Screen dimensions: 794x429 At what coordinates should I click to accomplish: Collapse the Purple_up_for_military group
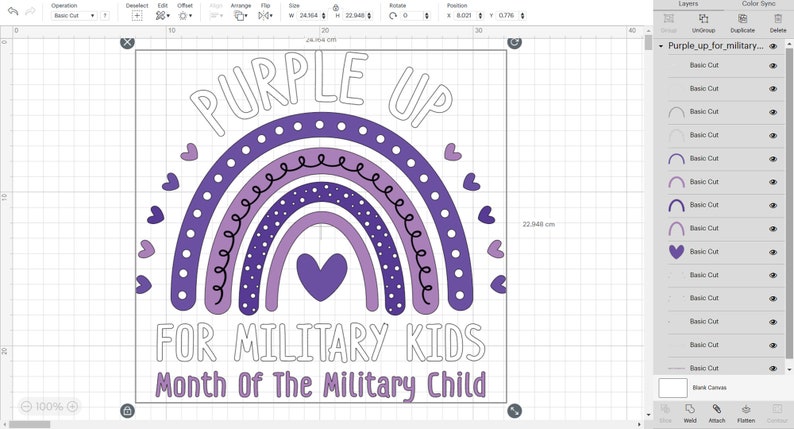point(661,46)
